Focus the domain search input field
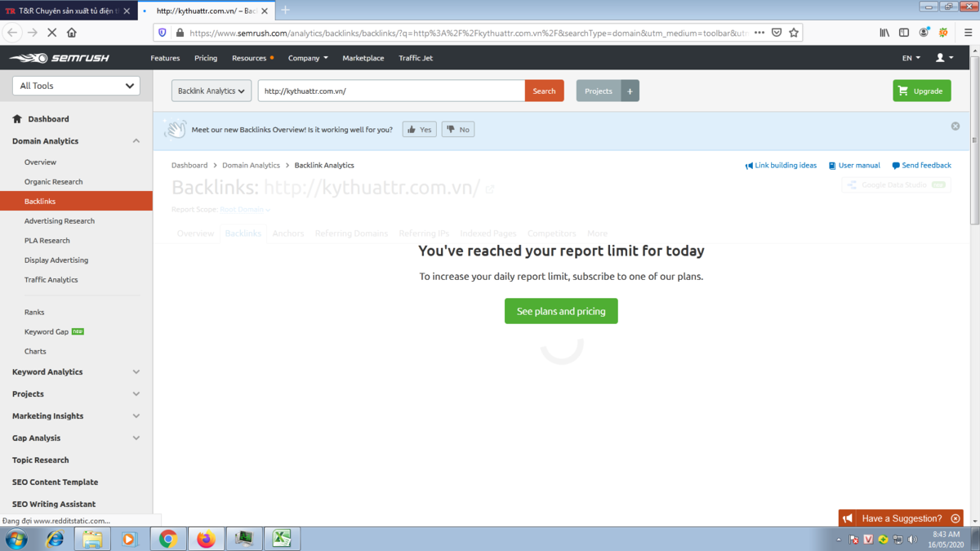The image size is (980, 551). 391,91
